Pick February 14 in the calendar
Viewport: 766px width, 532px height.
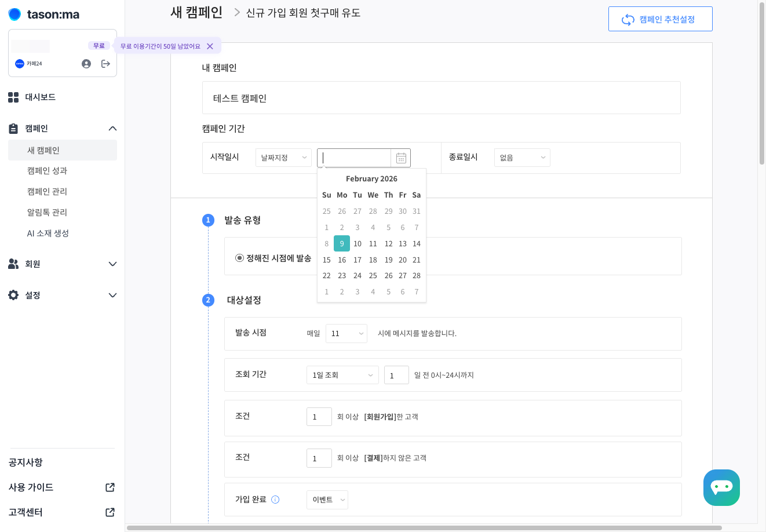pyautogui.click(x=417, y=243)
